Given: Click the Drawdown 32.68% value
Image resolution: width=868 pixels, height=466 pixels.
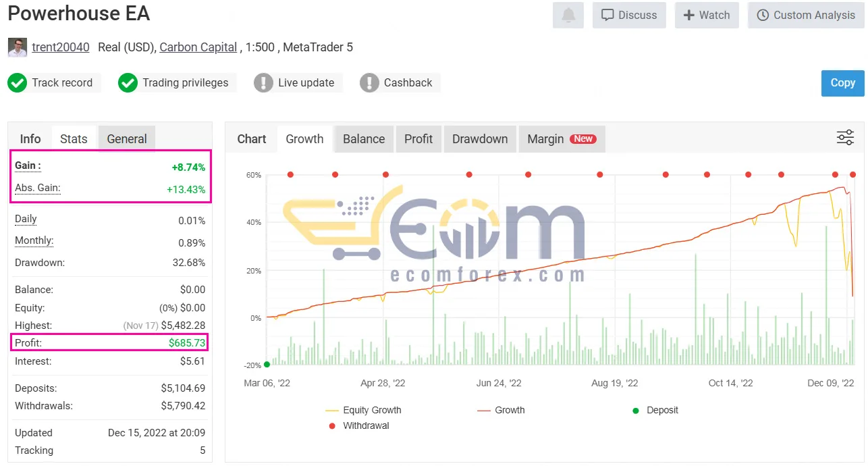Looking at the screenshot, I should [188, 262].
